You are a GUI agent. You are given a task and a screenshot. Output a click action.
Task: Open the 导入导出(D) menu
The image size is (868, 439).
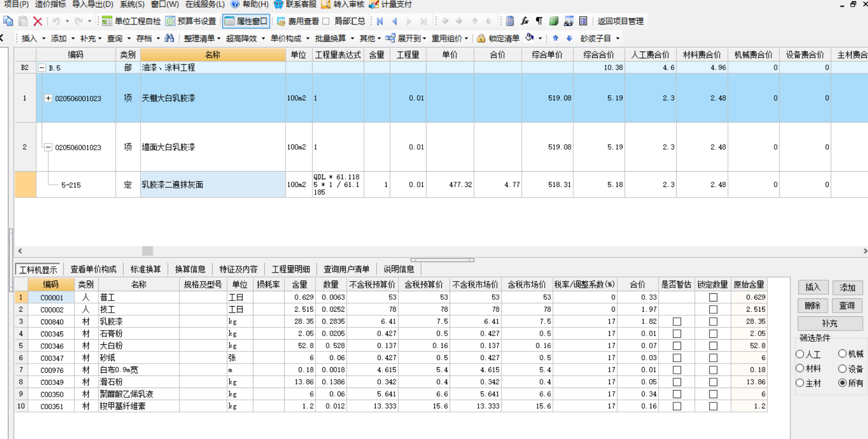[93, 4]
